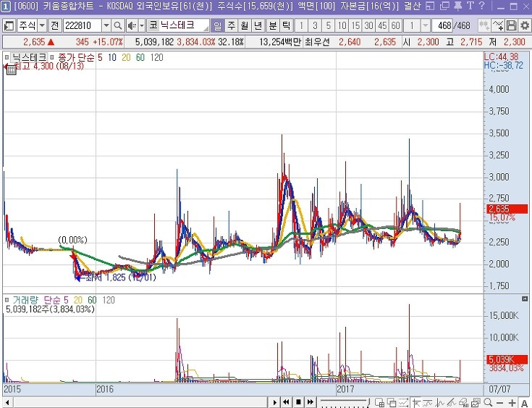532x408 pixels.
Task: Click the add-line indicator icon beside save
Action: (x=498, y=25)
